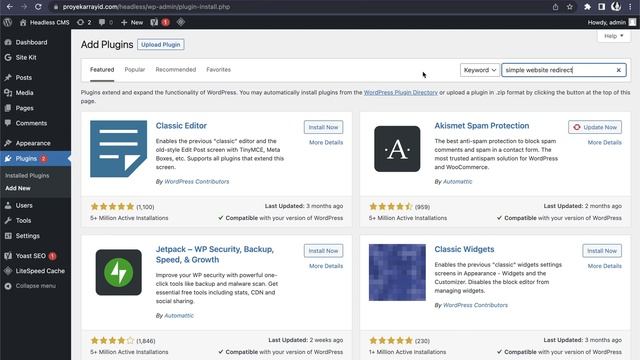
Task: Click the Media icon in the sidebar
Action: [8, 93]
